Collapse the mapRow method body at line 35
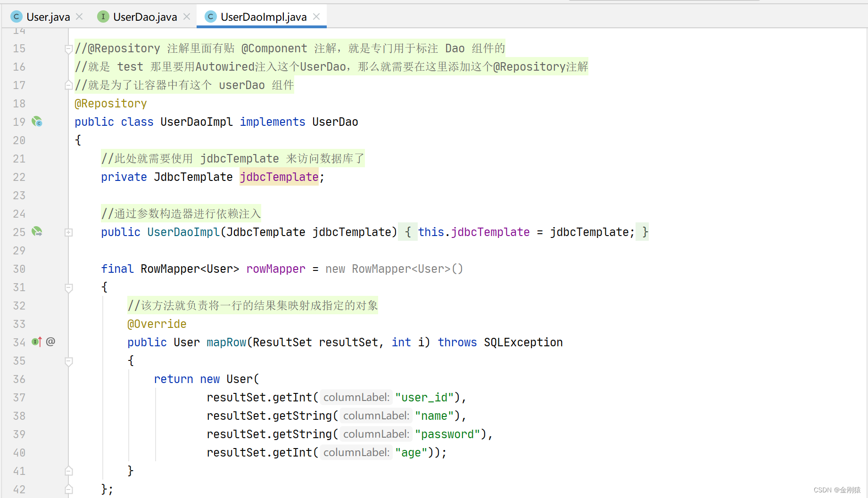The width and height of the screenshot is (868, 498). pos(68,361)
